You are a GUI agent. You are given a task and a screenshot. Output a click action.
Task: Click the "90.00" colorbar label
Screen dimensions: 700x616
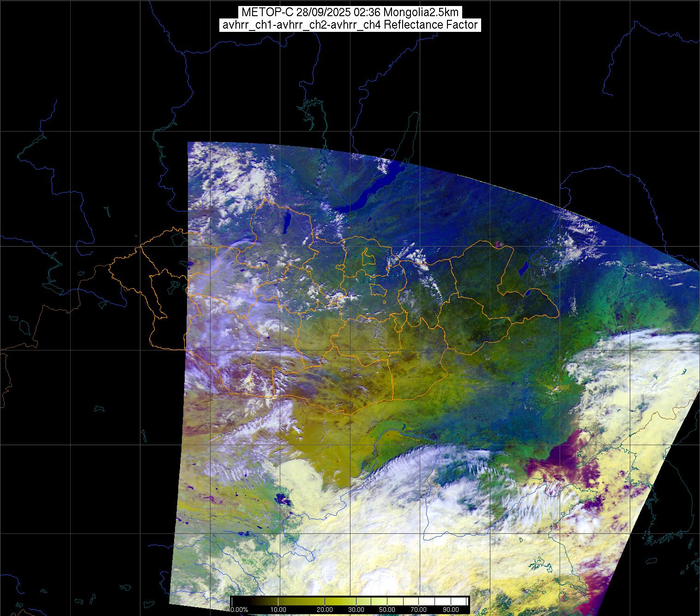(x=452, y=610)
